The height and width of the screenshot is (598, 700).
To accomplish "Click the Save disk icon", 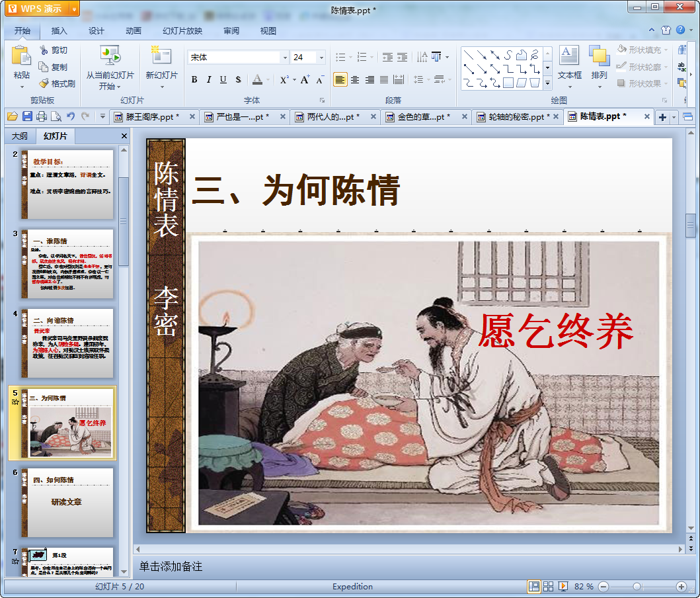I will (x=27, y=116).
